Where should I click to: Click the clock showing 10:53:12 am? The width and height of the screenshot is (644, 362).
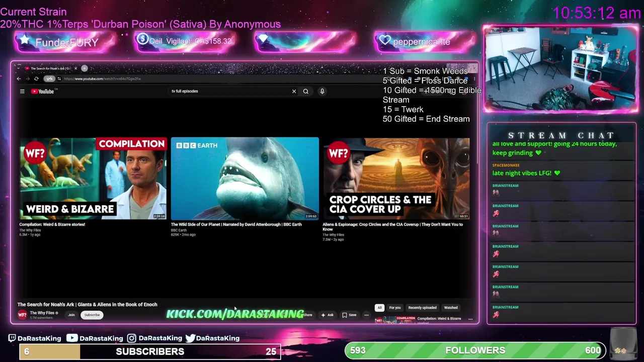pos(597,13)
